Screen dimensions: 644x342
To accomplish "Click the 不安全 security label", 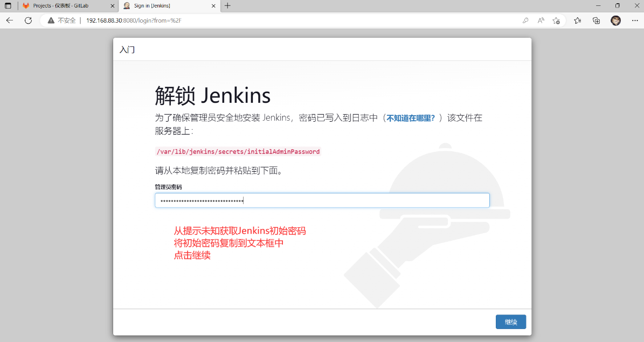I will click(x=66, y=20).
